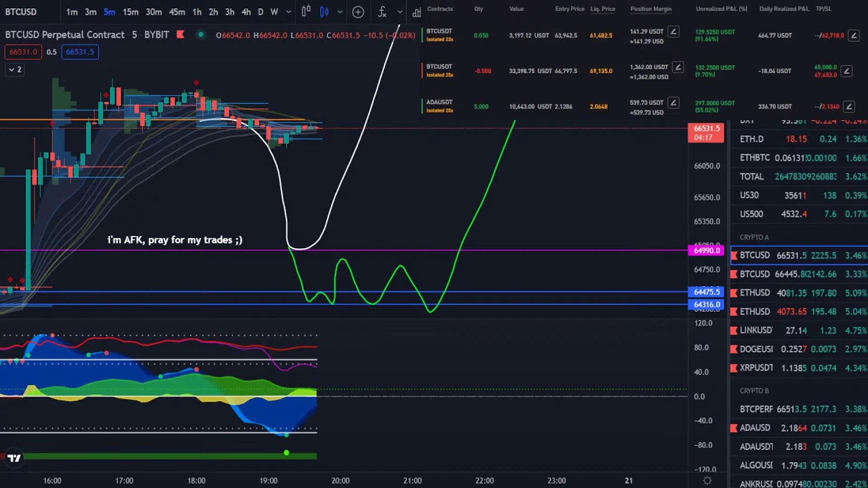Image resolution: width=868 pixels, height=488 pixels.
Task: Switch to the 1h timeframe
Action: (x=197, y=12)
